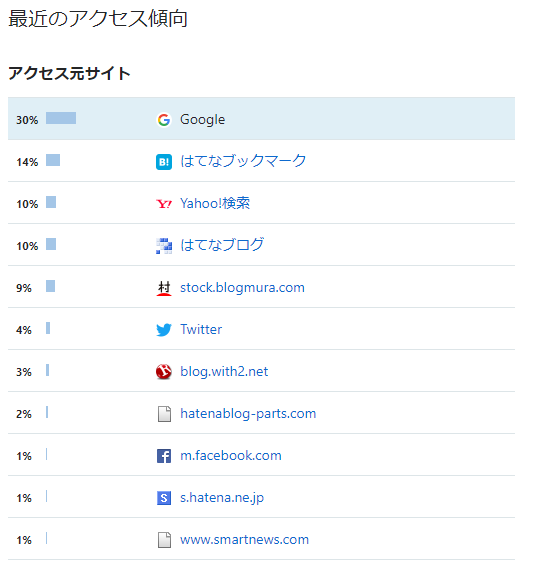Visit the m.facebook.com link
537x577 pixels.
click(231, 456)
